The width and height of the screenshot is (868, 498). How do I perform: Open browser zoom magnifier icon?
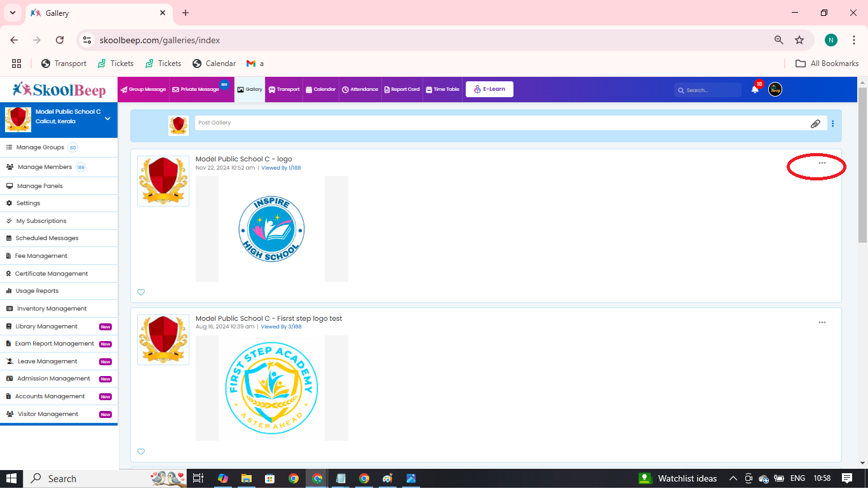(x=778, y=40)
